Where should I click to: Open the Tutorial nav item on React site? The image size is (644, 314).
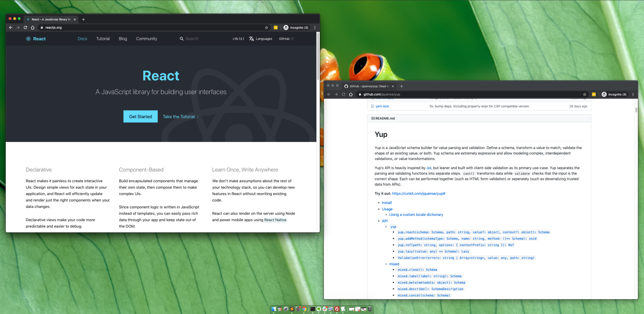103,39
